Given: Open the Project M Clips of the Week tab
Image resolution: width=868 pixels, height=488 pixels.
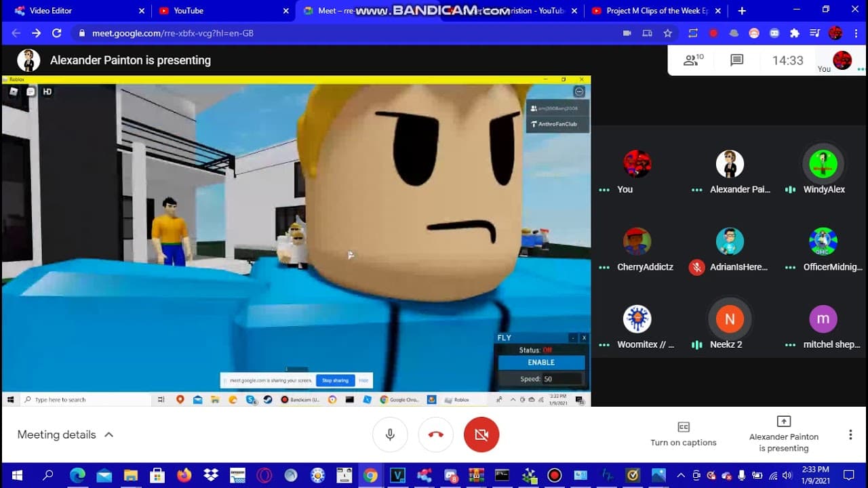Looking at the screenshot, I should (x=656, y=11).
